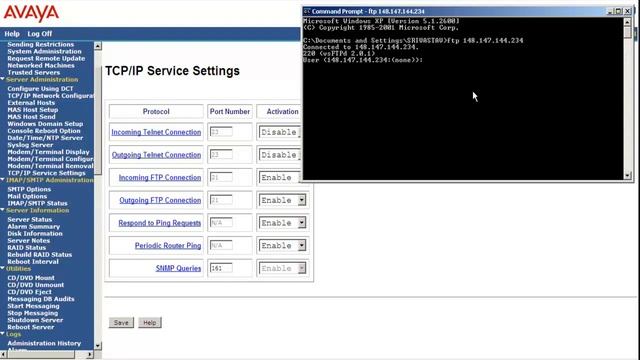Screen dimensions: 640x360
Task: Open Trusted Servers in the sidebar
Action: [33, 72]
